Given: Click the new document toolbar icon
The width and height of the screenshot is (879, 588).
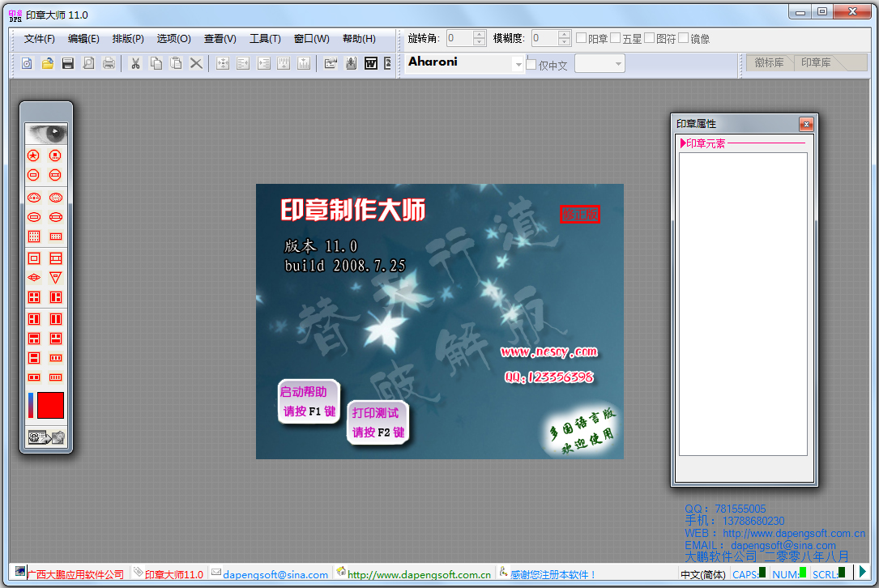Looking at the screenshot, I should click(27, 63).
